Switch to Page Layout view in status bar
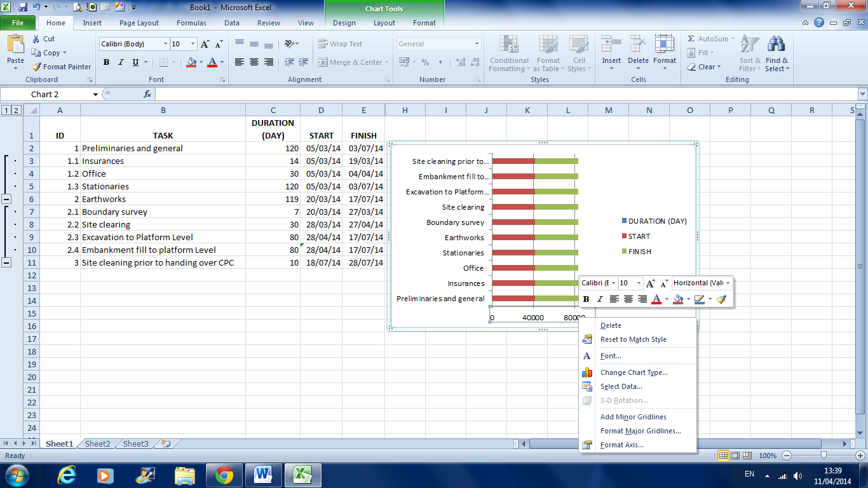This screenshot has height=488, width=868. click(x=736, y=456)
